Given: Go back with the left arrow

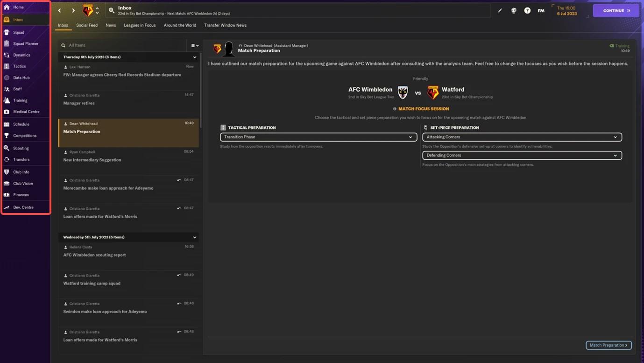Looking at the screenshot, I should pos(59,10).
